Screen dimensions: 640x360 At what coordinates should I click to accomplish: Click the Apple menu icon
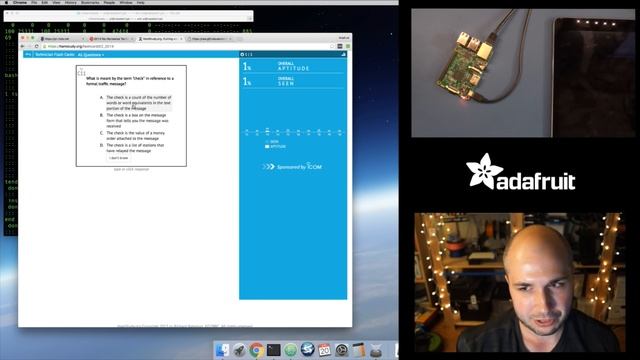coord(6,2)
